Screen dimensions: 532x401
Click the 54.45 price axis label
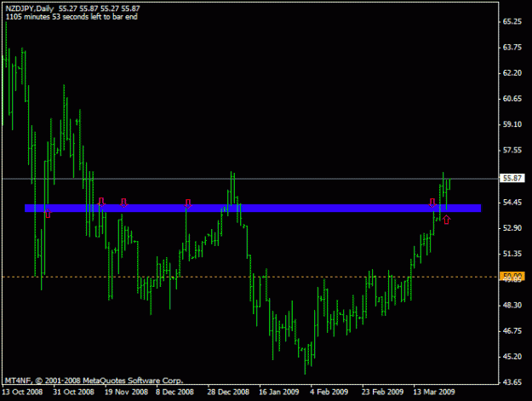[x=512, y=203]
